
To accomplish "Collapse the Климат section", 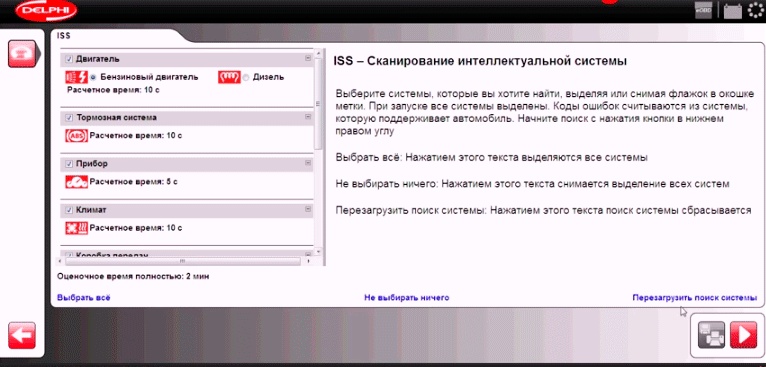I will [308, 209].
